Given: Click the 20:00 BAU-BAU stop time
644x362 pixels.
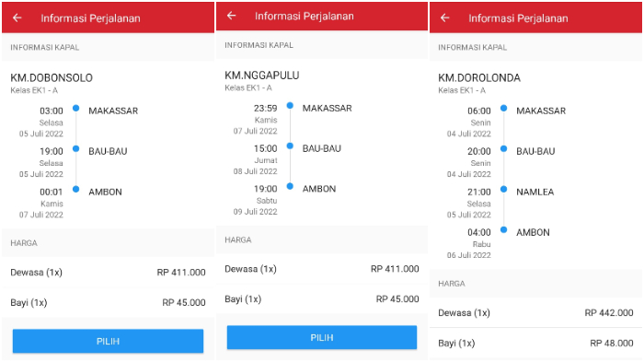Looking at the screenshot, I should pyautogui.click(x=479, y=151).
